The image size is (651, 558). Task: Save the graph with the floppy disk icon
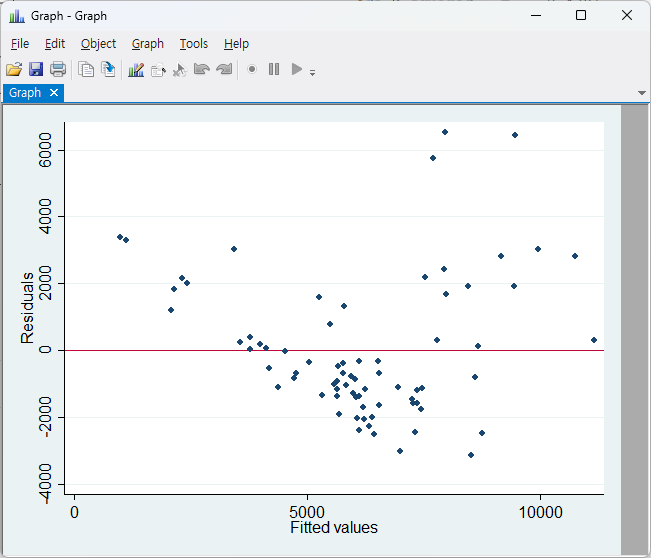[x=36, y=70]
